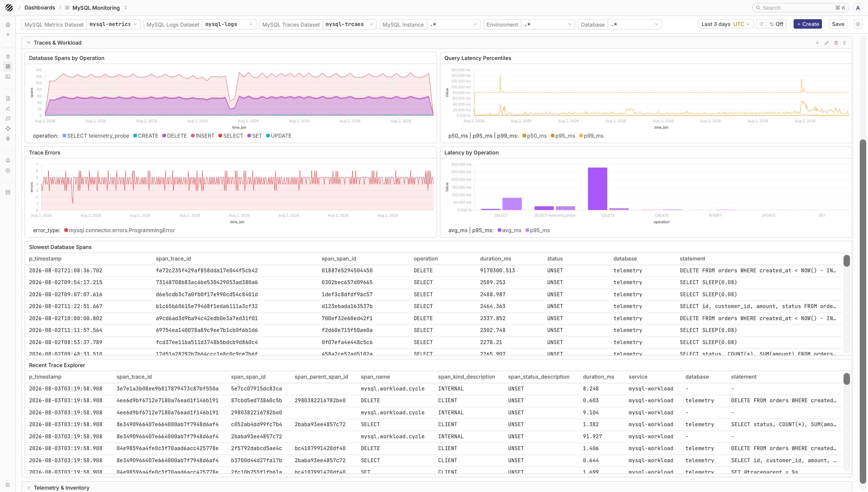
Task: Click the plus icon in left sidebar
Action: click(x=8, y=35)
